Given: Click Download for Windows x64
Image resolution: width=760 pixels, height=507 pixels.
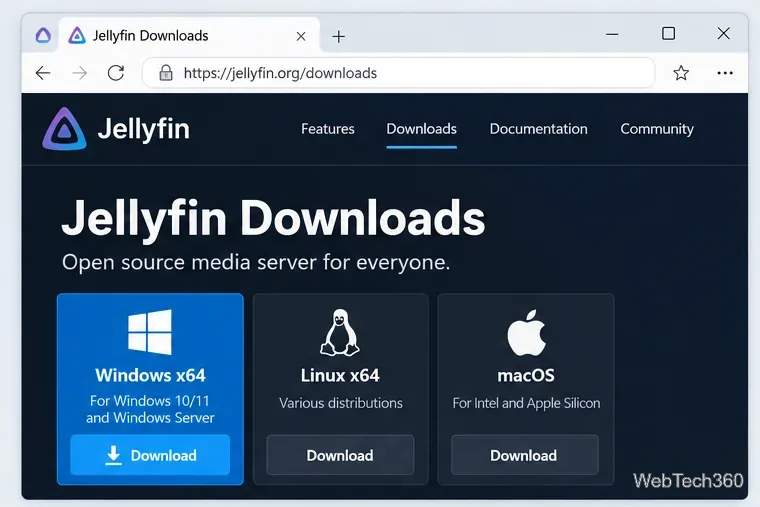Looking at the screenshot, I should (x=150, y=455).
